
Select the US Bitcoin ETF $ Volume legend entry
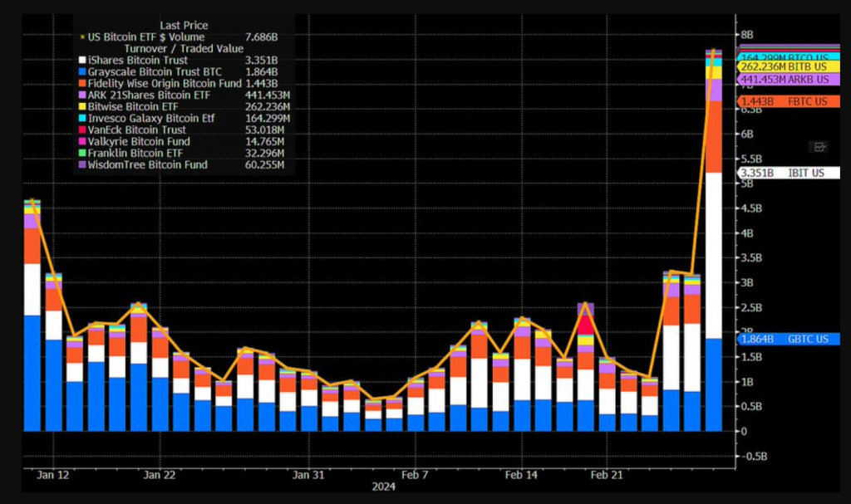click(142, 37)
